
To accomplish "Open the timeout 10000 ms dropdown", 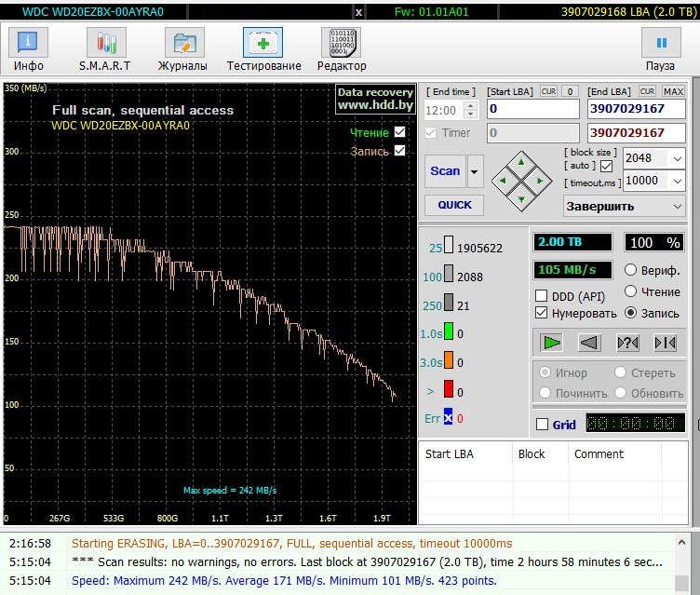I will coord(677,181).
